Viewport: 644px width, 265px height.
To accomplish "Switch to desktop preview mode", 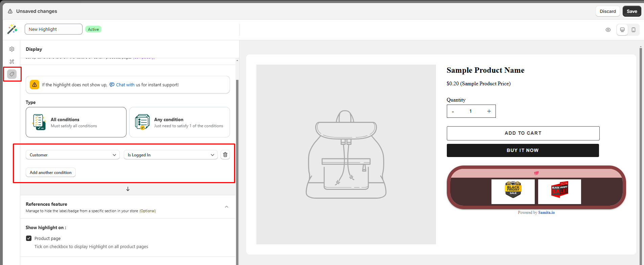I will (x=622, y=30).
